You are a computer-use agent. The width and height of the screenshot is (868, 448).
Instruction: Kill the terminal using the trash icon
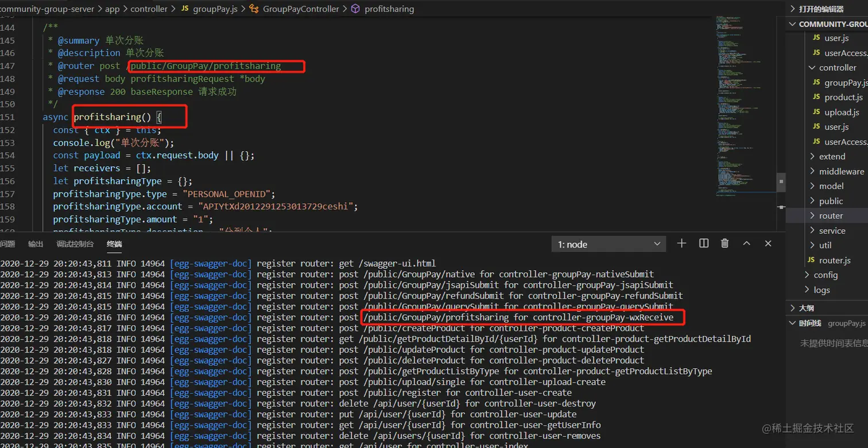725,244
